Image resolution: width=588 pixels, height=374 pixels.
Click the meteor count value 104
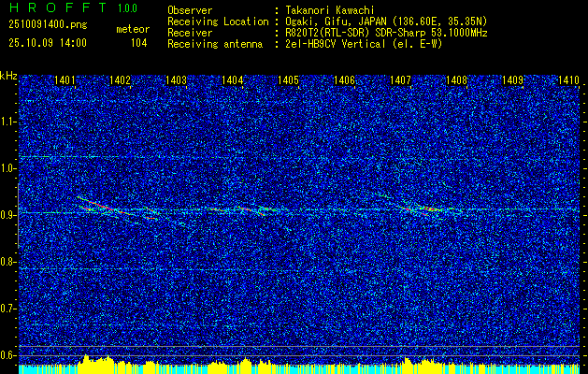click(x=139, y=43)
